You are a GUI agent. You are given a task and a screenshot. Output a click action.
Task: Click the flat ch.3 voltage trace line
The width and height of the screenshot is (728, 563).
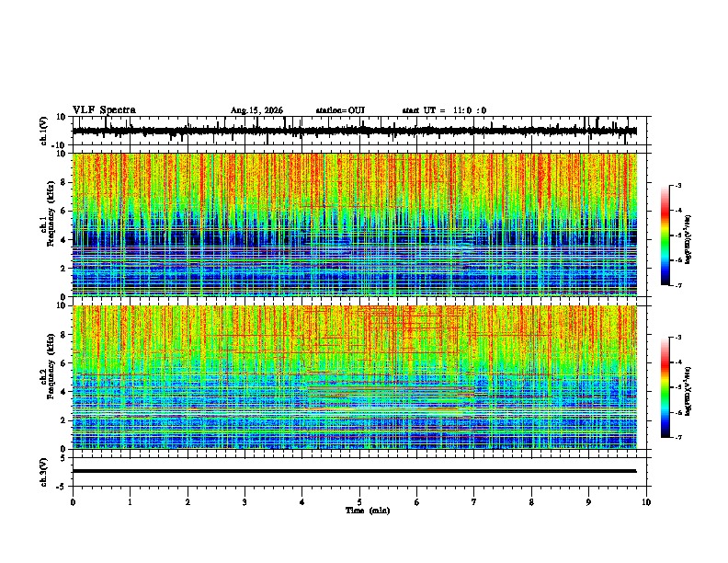coord(354,471)
